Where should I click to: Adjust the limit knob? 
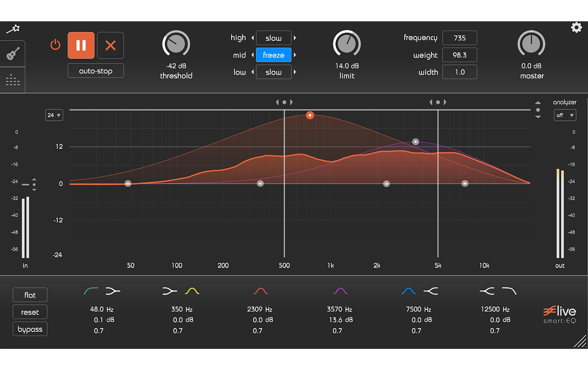tap(347, 44)
